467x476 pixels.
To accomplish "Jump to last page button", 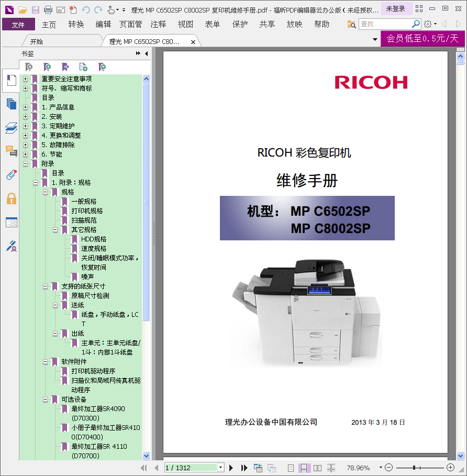I will tap(244, 468).
